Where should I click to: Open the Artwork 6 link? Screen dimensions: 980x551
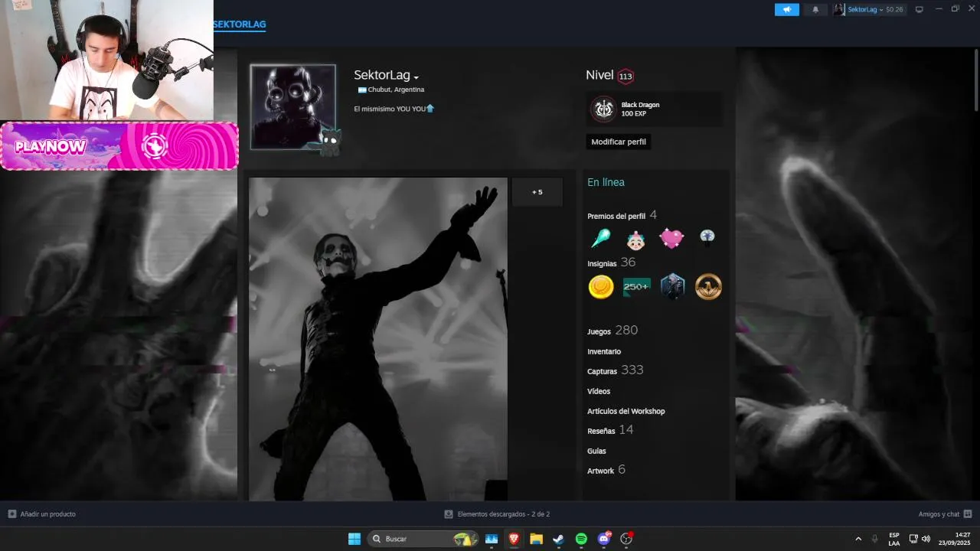606,470
